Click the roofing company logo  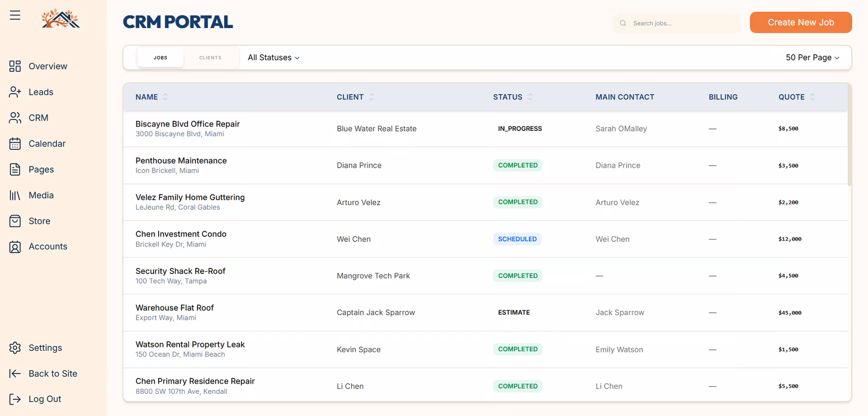coord(60,19)
